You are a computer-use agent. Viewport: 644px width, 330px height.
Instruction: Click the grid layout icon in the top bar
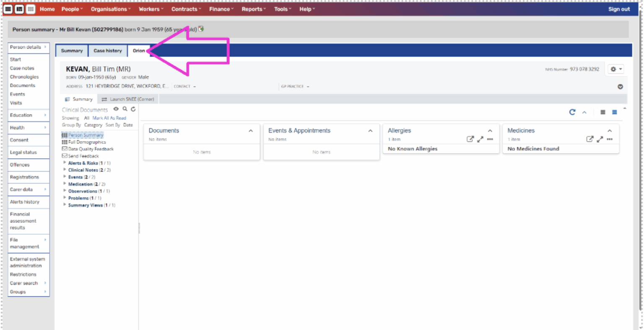[31, 9]
